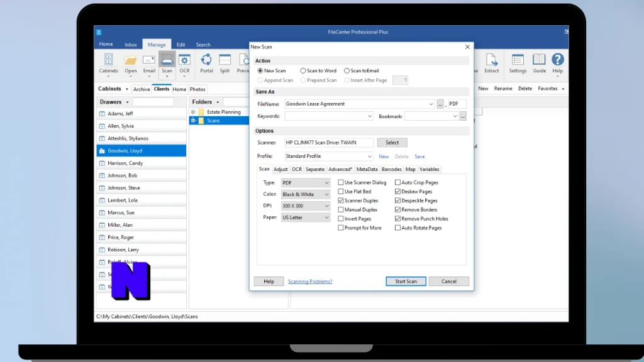The height and width of the screenshot is (362, 644).
Task: Click the drawer icon beside Lambert, Lola
Action: tap(102, 200)
